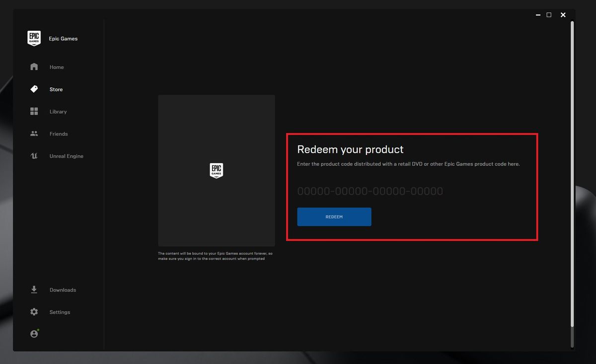
Task: Select the Library menu entry
Action: [x=58, y=111]
